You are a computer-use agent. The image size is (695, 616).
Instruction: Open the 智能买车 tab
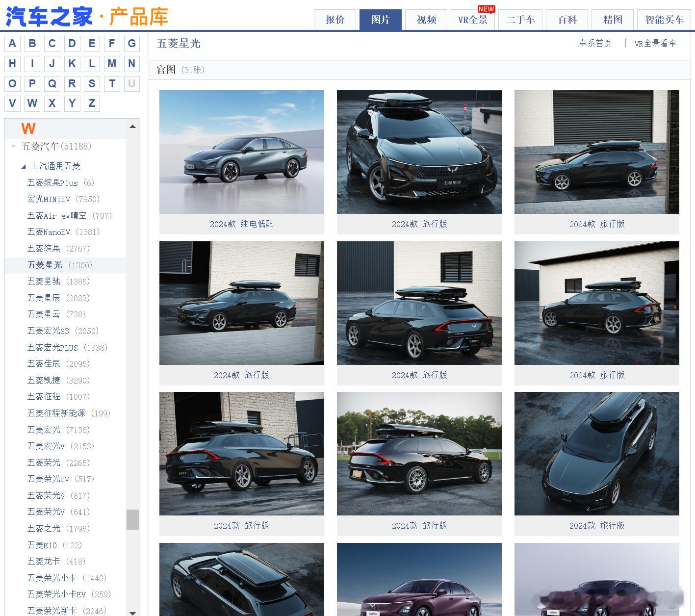(x=664, y=20)
